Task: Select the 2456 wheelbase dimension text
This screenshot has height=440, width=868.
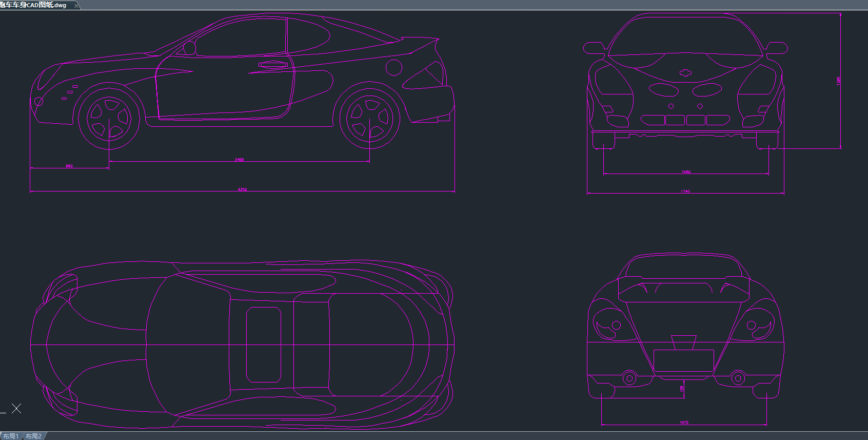Action: 240,160
